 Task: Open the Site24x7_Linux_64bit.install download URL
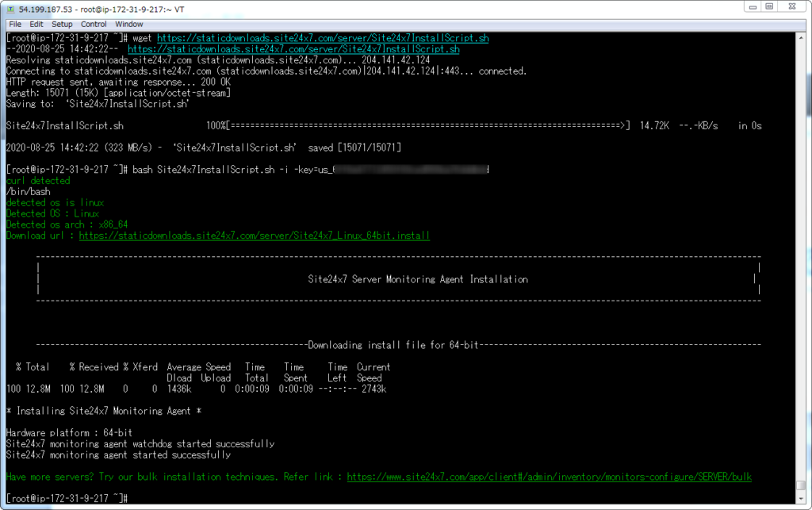254,235
